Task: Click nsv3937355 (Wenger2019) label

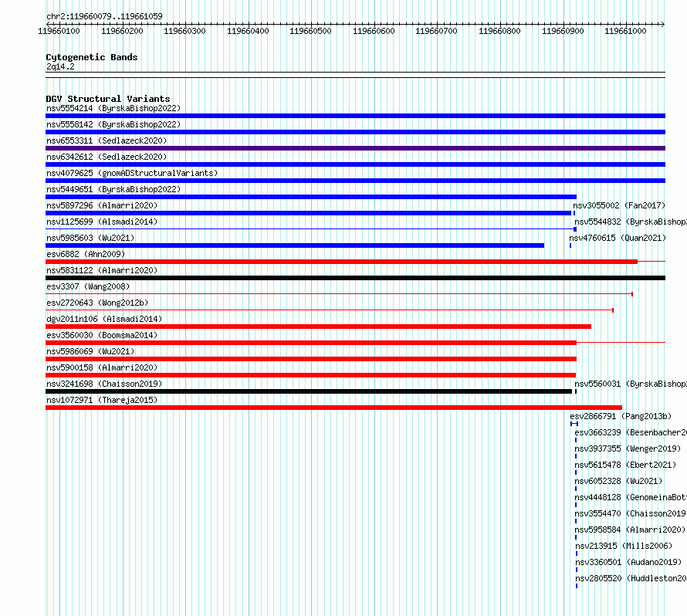Action: (628, 448)
